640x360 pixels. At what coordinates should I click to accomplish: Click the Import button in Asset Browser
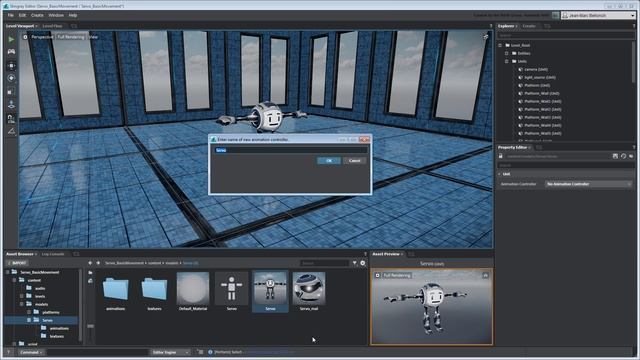point(17,263)
